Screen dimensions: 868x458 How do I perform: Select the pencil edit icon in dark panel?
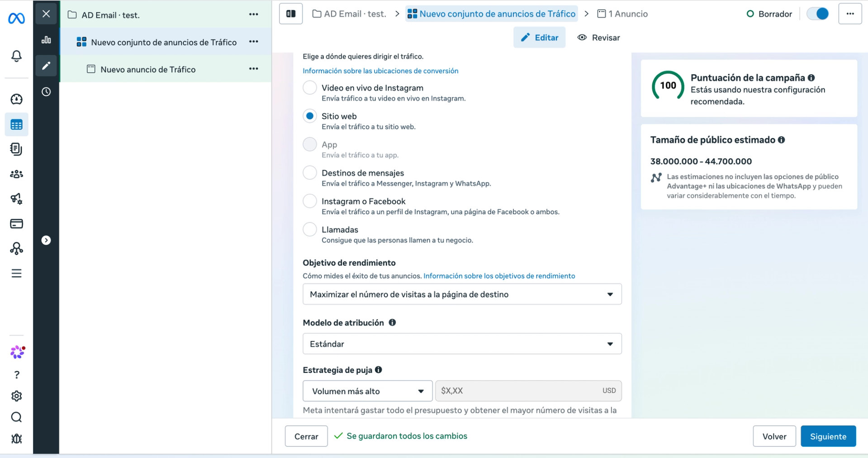tap(46, 66)
